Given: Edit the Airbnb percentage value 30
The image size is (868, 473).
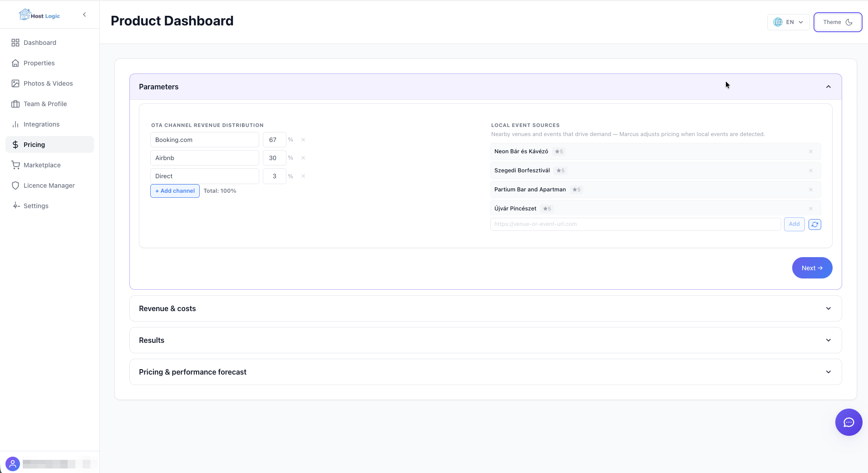Looking at the screenshot, I should (274, 158).
